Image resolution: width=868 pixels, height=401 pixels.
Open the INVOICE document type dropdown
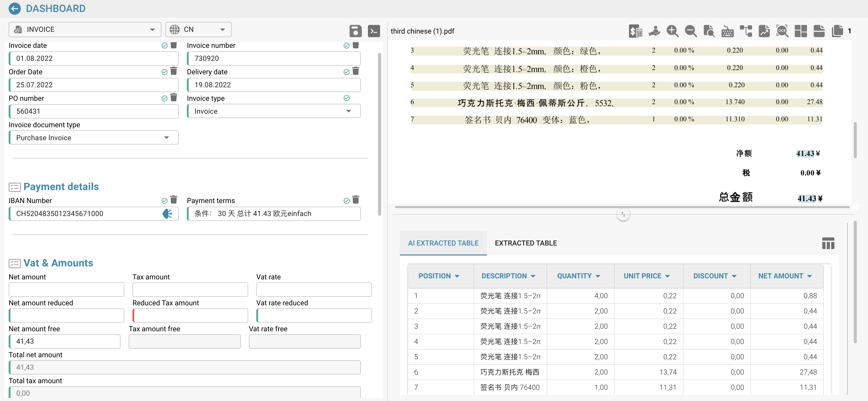click(85, 30)
